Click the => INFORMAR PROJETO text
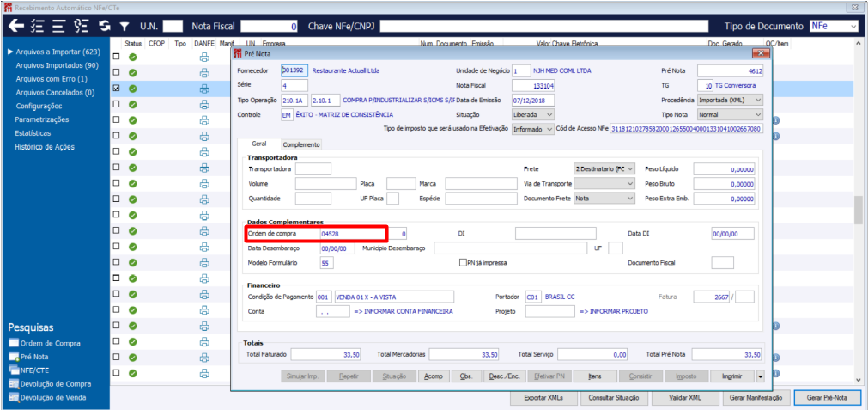 [614, 311]
